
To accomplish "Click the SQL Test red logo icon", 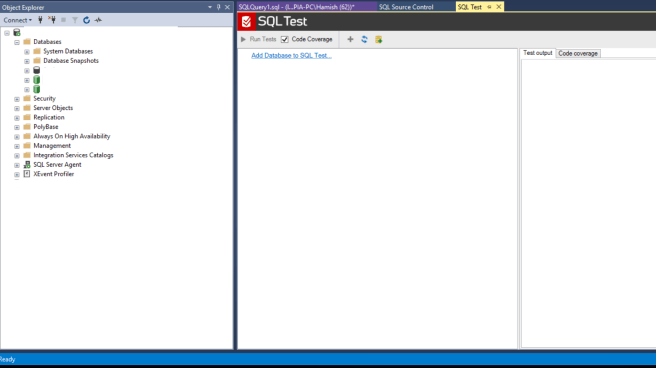I will [x=246, y=21].
